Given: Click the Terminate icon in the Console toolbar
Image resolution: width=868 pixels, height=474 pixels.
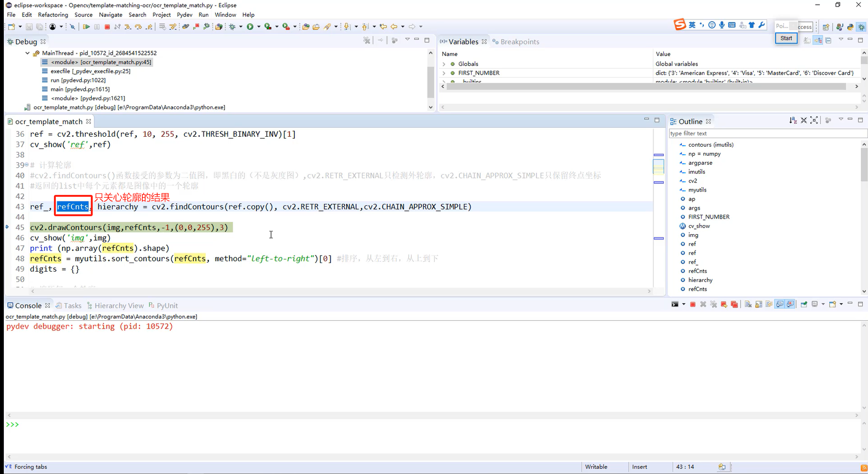Looking at the screenshot, I should [x=693, y=304].
